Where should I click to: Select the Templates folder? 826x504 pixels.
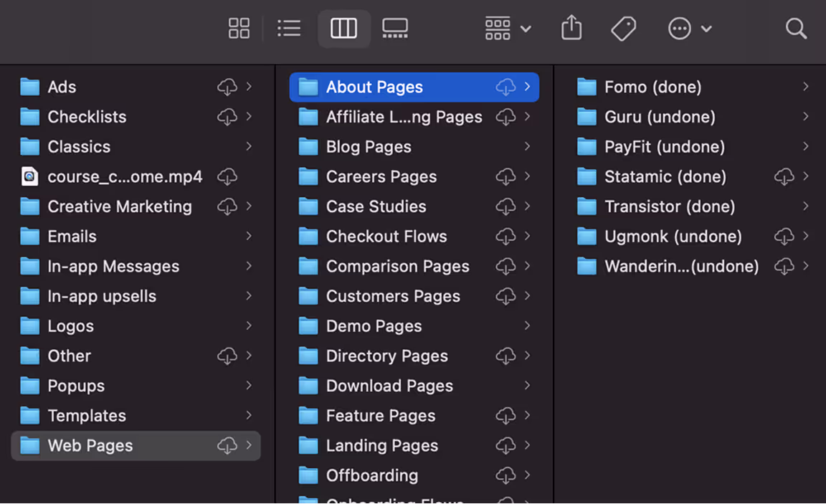136,416
